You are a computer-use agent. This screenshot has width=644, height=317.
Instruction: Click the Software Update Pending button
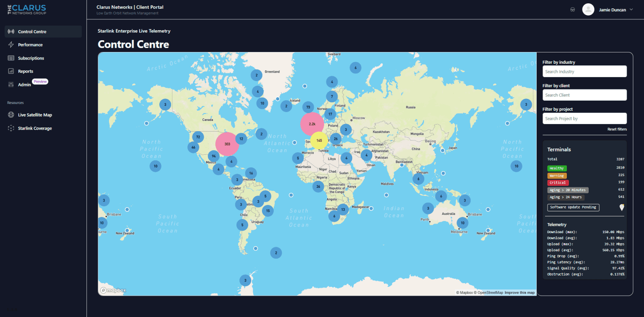click(573, 207)
